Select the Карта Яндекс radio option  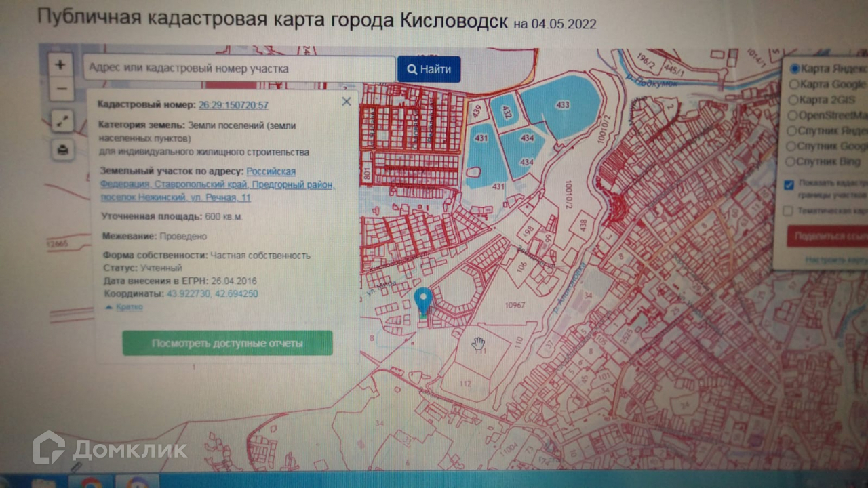tap(794, 68)
